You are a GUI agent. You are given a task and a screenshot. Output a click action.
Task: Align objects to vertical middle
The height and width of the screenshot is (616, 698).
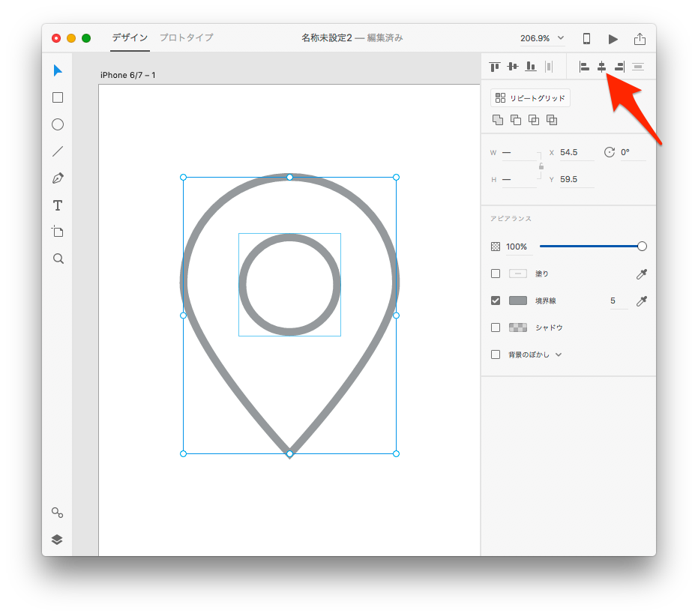point(513,67)
